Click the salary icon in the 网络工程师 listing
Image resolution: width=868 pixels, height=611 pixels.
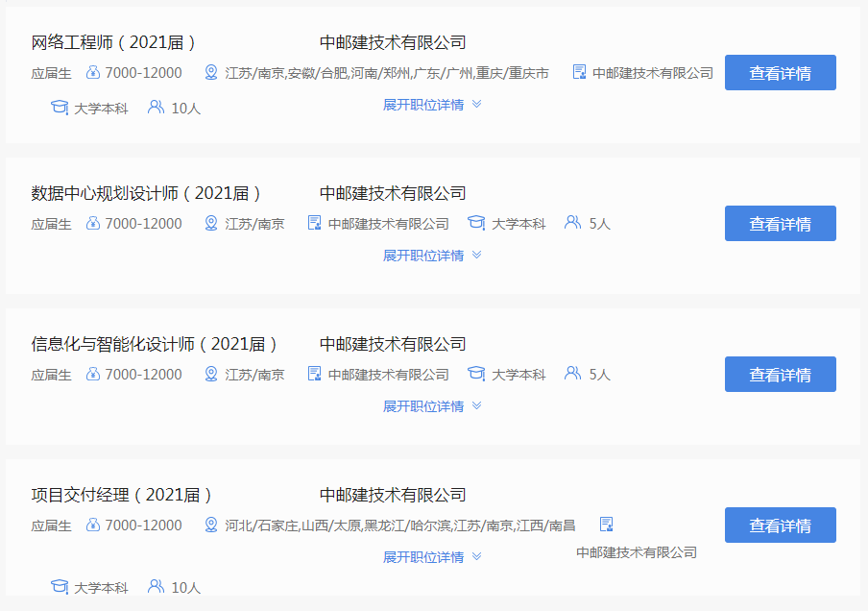pyautogui.click(x=93, y=73)
